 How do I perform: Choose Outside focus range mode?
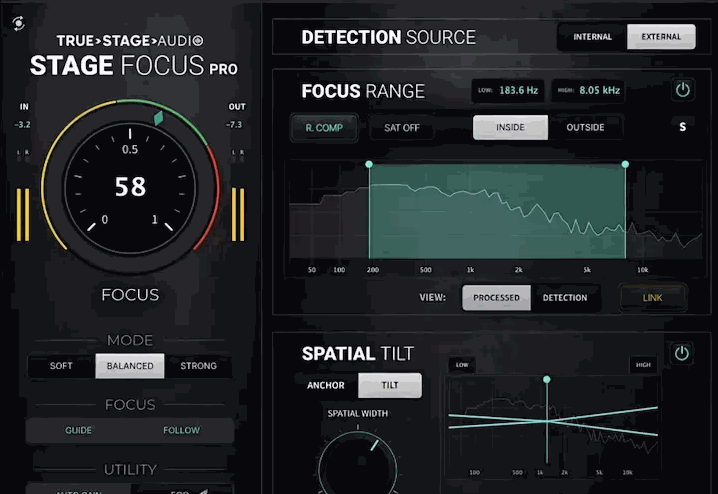pyautogui.click(x=585, y=127)
